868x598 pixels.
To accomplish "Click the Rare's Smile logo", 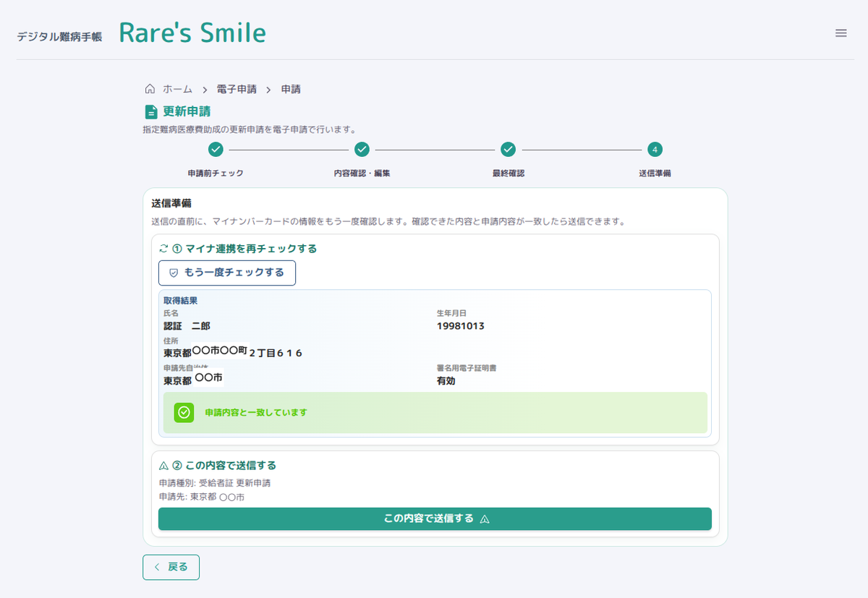I will tap(192, 33).
